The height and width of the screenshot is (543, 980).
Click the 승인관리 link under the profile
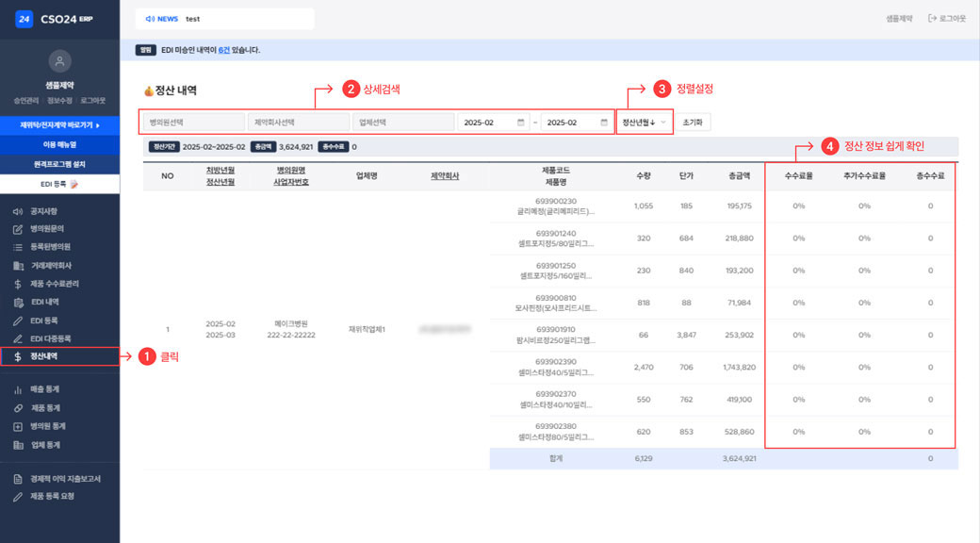26,101
